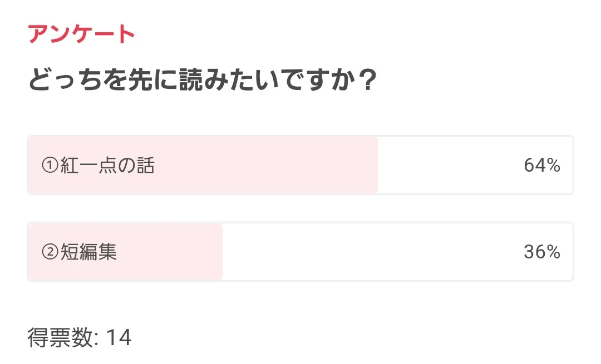This screenshot has width=601, height=364.
Task: Select the ①紅一点の話 poll option
Action: (300, 165)
